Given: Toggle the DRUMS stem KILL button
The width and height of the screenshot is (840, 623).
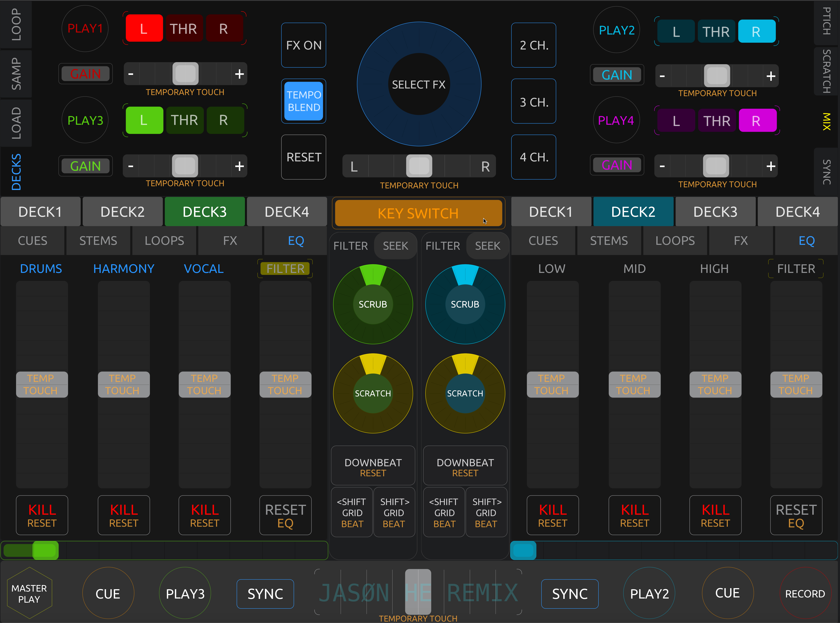Looking at the screenshot, I should (42, 515).
